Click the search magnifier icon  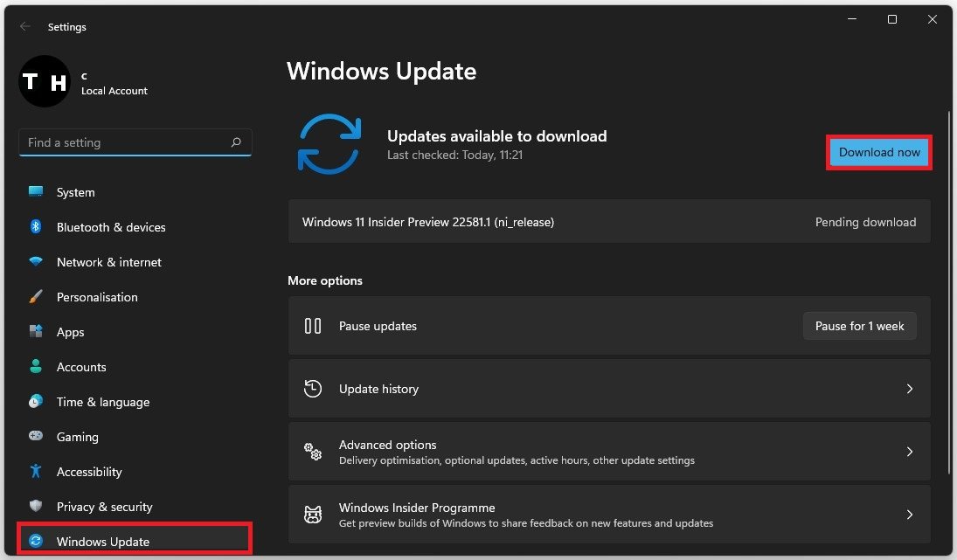(x=236, y=142)
